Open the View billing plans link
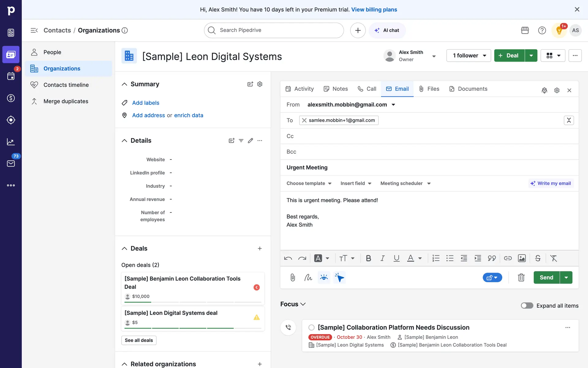The image size is (588, 368). point(374,10)
